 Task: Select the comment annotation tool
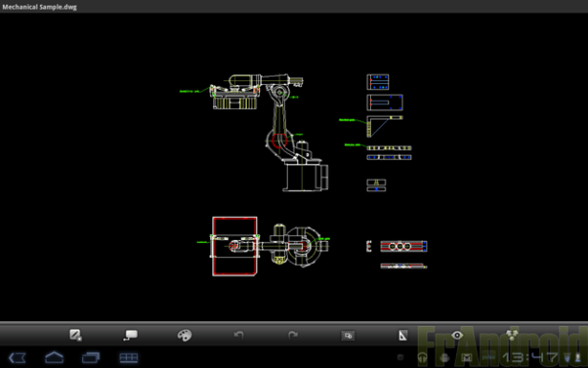point(130,335)
